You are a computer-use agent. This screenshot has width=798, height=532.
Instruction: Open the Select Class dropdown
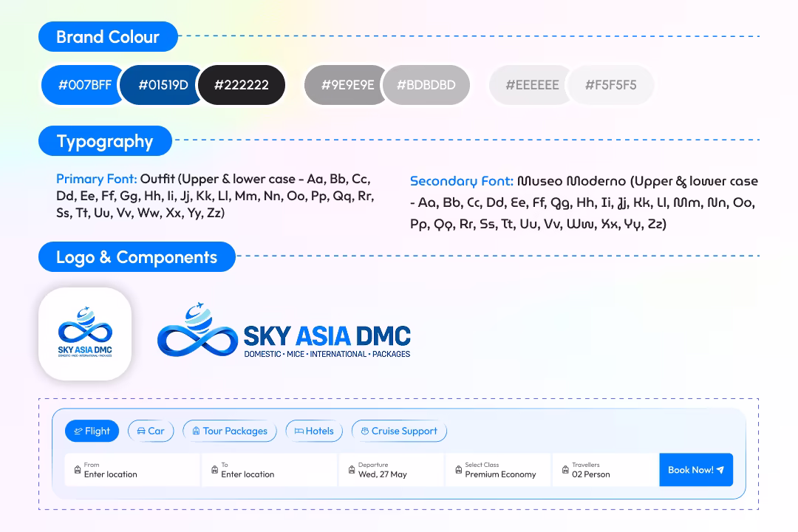click(498, 470)
